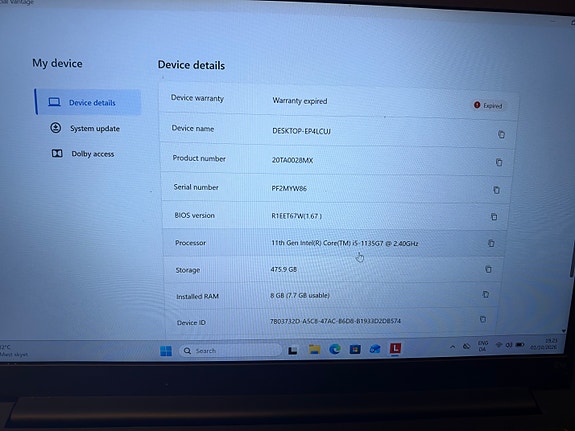Select the Device ID value text
Viewport: 575px width, 431px height.
(x=336, y=321)
